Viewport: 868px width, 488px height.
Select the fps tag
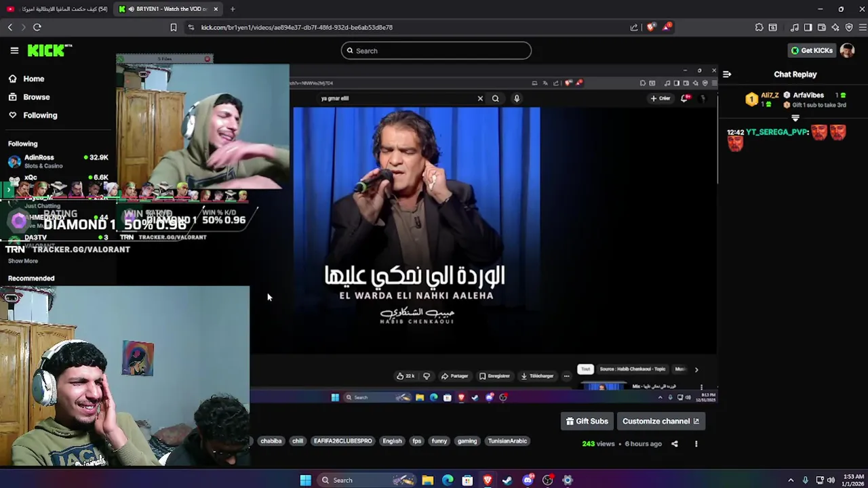pyautogui.click(x=417, y=441)
